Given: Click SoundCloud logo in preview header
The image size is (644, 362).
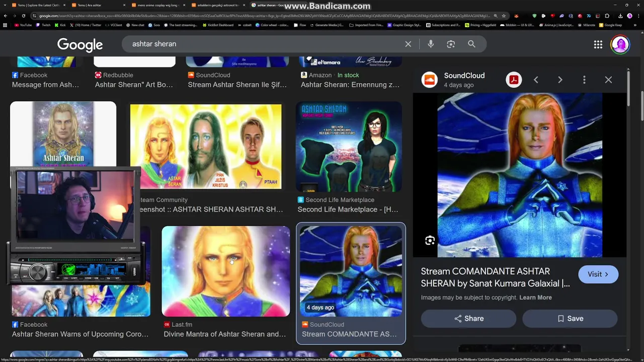Looking at the screenshot, I should [429, 80].
